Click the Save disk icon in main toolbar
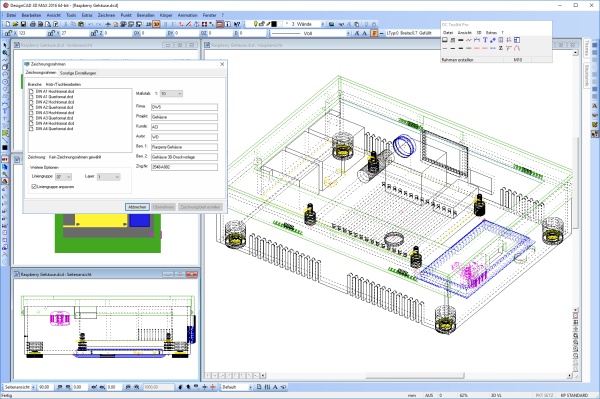This screenshot has width=600, height=399. click(23, 24)
